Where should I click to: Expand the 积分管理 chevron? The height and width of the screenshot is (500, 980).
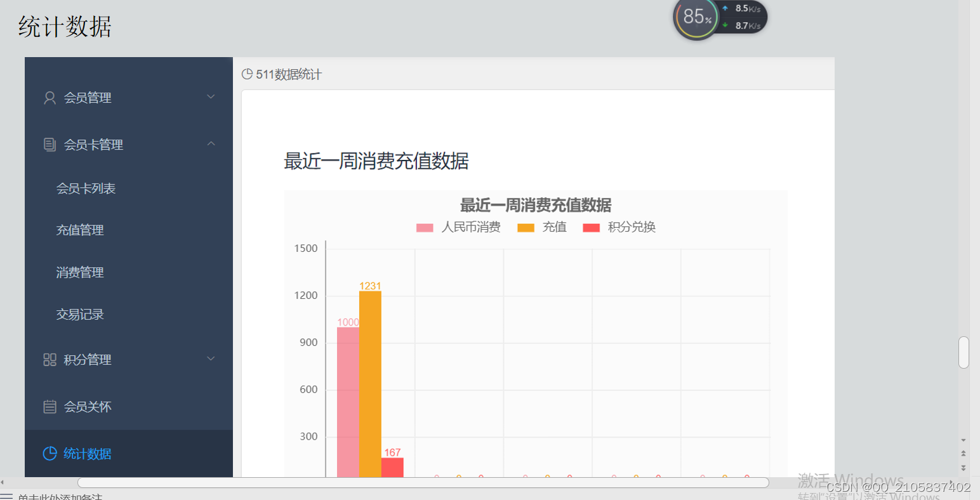211,359
